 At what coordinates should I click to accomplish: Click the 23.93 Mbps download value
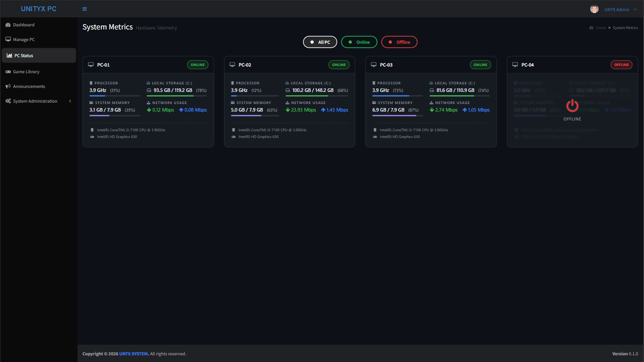pyautogui.click(x=303, y=110)
